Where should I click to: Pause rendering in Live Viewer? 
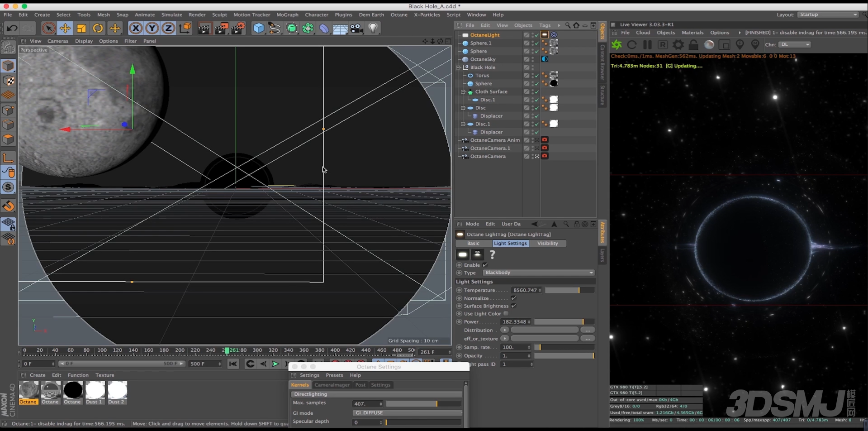647,44
